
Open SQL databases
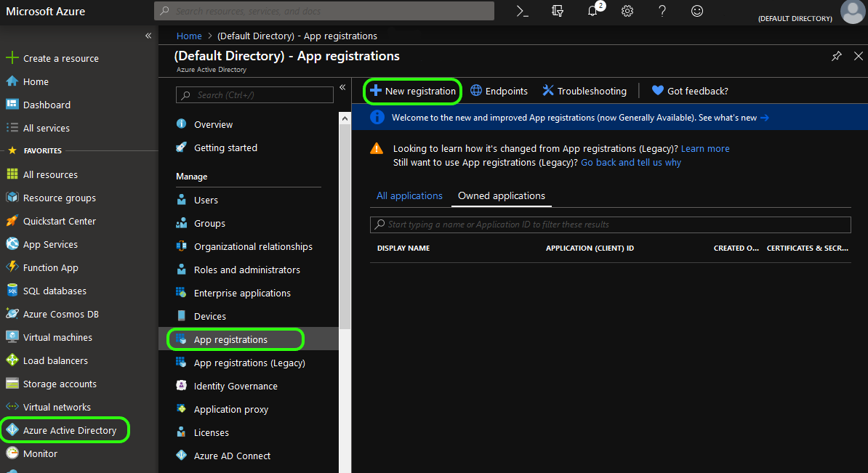[x=46, y=291]
